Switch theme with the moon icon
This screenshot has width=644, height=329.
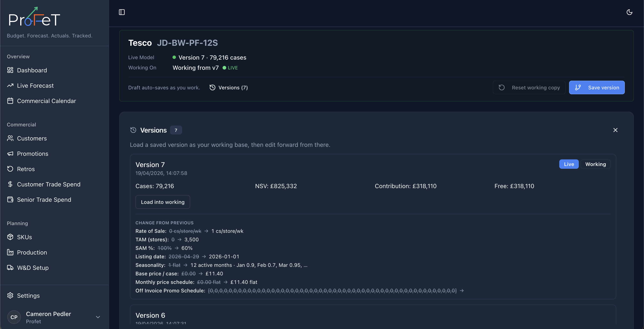pyautogui.click(x=629, y=12)
